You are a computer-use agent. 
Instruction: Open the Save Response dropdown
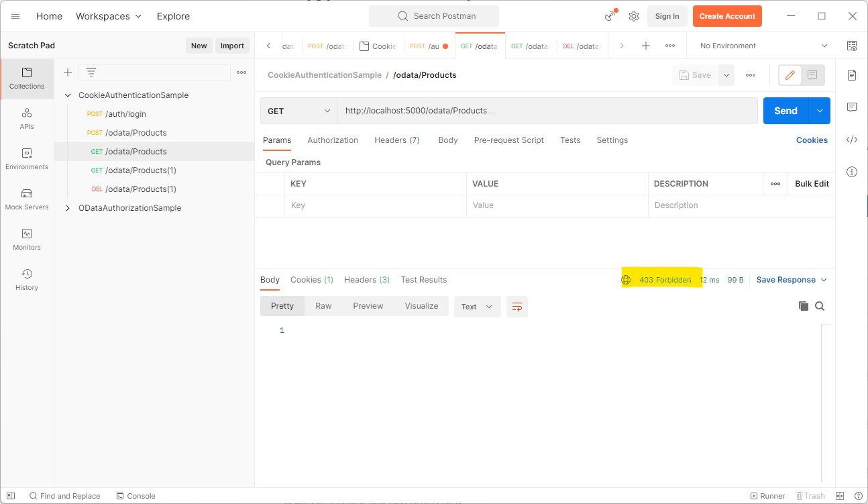coord(792,280)
